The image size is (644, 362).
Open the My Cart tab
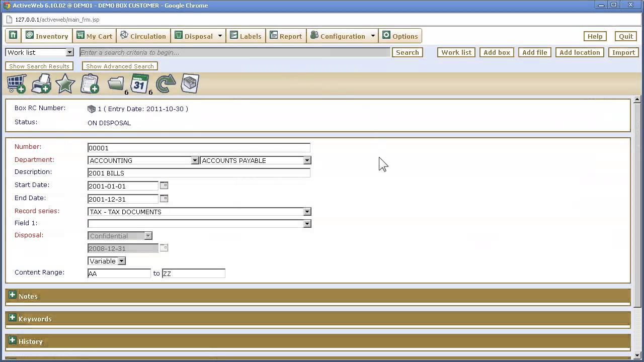pos(94,36)
